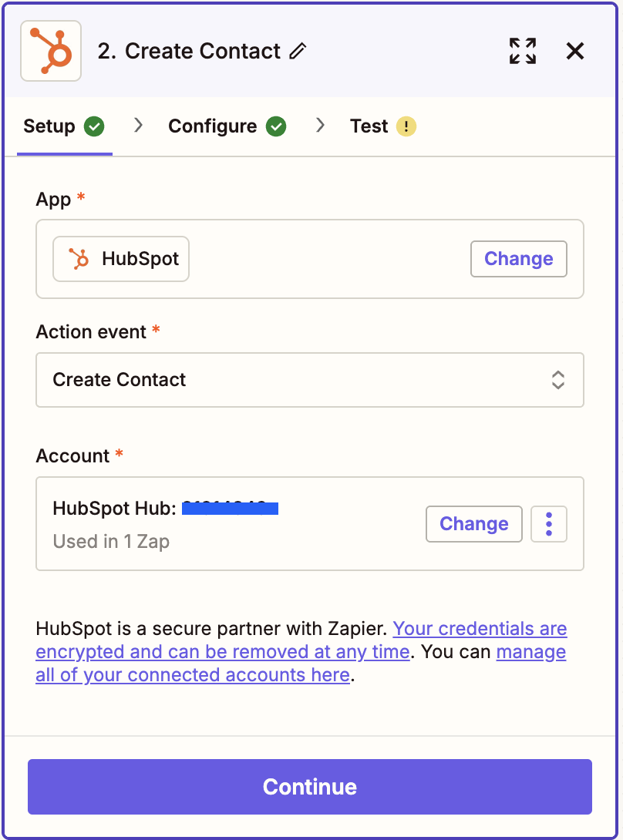Screen dimensions: 623x840
Task: Open the manage connected accounts link
Action: [x=530, y=652]
